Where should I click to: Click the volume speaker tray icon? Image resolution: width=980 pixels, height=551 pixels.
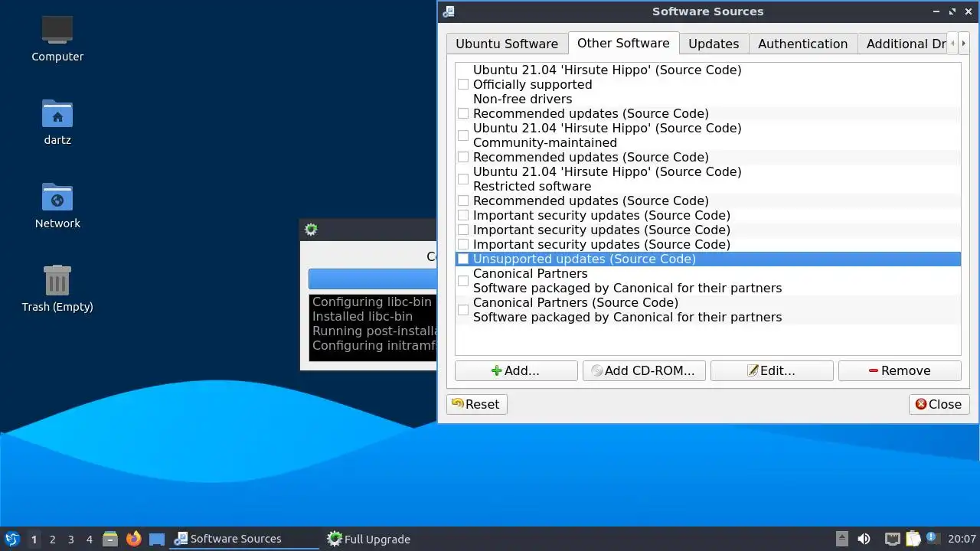click(x=864, y=539)
